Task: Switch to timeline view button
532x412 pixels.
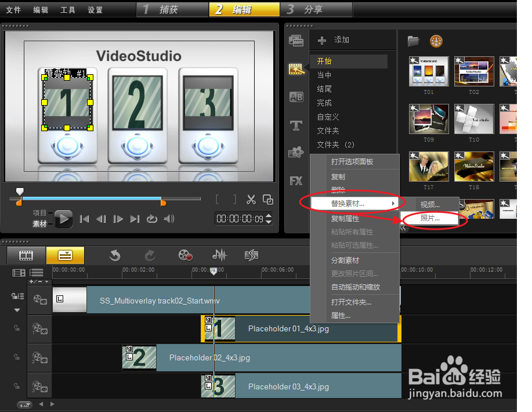Action: 65,255
